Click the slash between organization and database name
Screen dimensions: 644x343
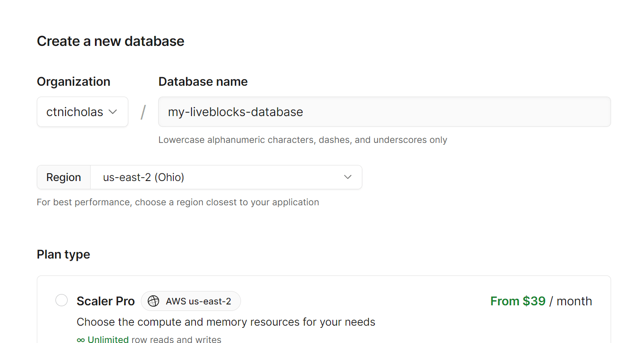tap(143, 112)
